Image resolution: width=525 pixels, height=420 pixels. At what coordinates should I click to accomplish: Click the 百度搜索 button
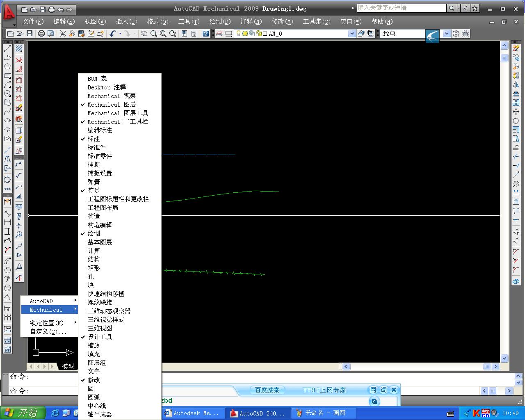pyautogui.click(x=267, y=390)
